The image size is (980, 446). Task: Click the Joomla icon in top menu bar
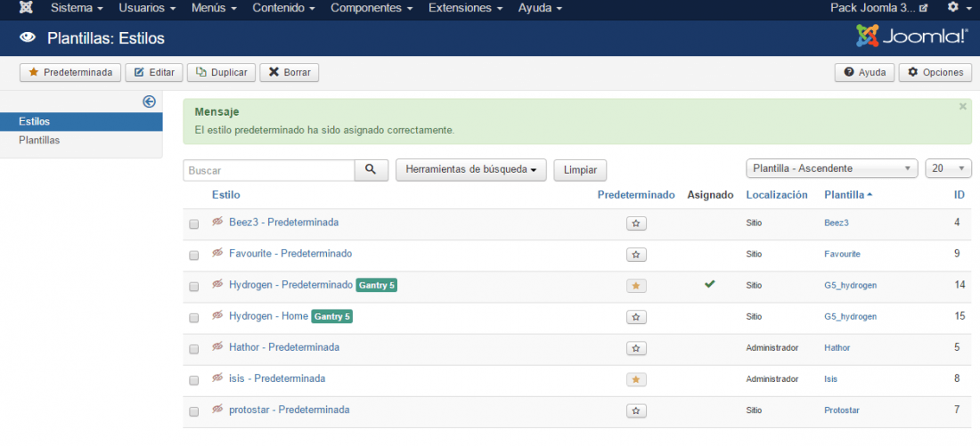(x=26, y=8)
